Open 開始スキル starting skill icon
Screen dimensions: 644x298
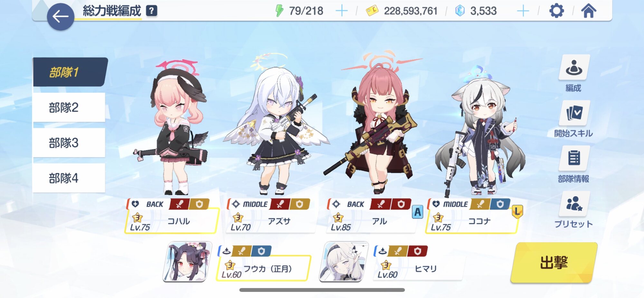click(574, 113)
